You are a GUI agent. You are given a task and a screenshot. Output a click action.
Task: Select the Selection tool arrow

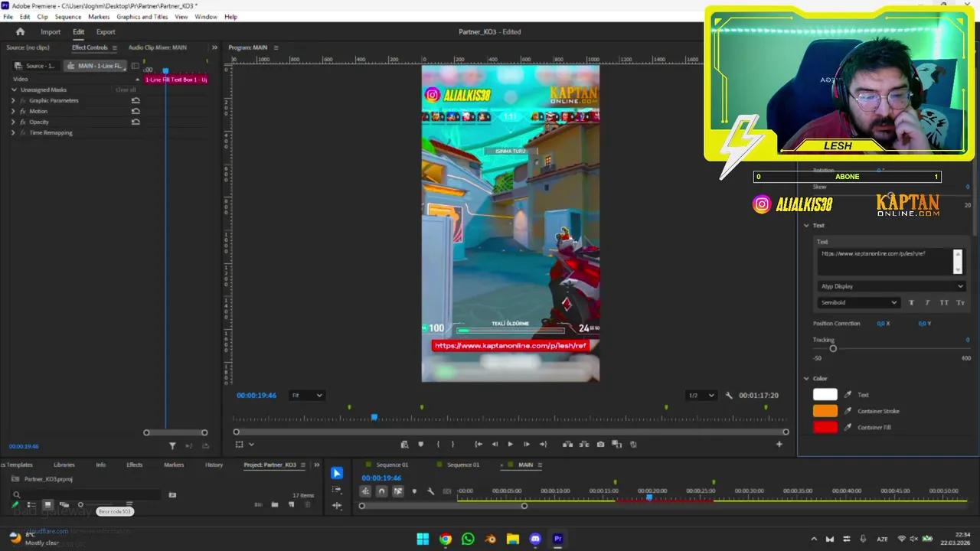point(337,473)
